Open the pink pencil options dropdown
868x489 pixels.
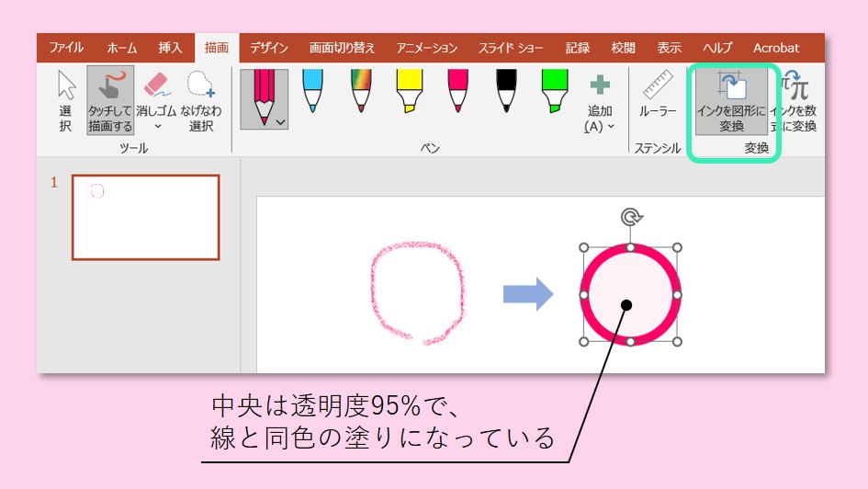click(x=281, y=122)
